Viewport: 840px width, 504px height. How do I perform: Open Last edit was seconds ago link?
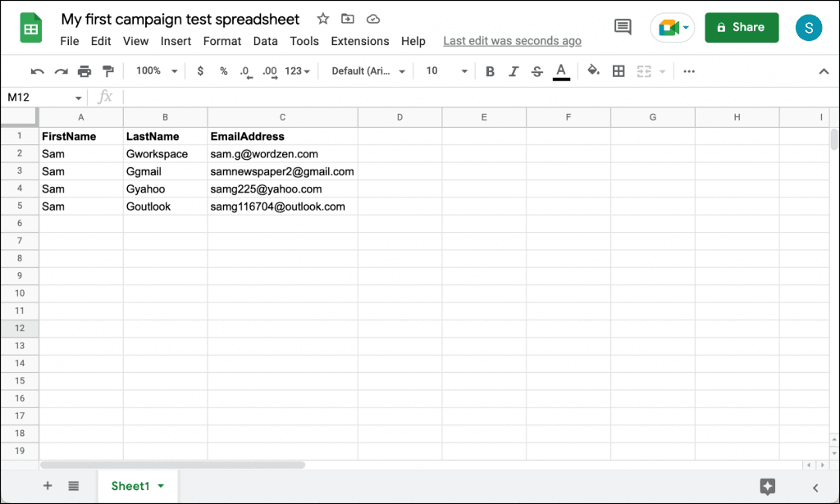pos(512,41)
